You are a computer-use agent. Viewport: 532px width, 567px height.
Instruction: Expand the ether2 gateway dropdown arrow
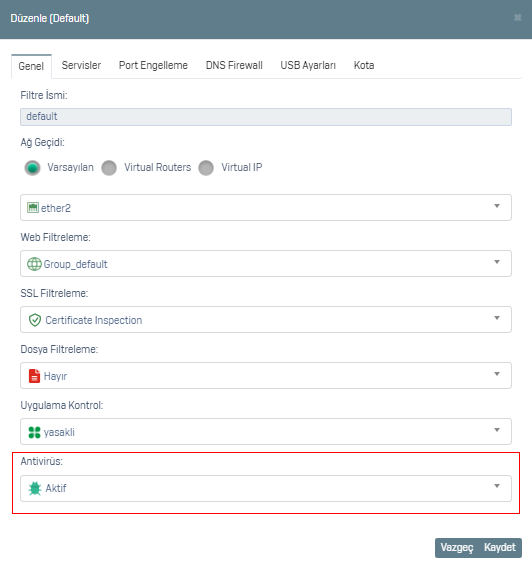point(497,206)
